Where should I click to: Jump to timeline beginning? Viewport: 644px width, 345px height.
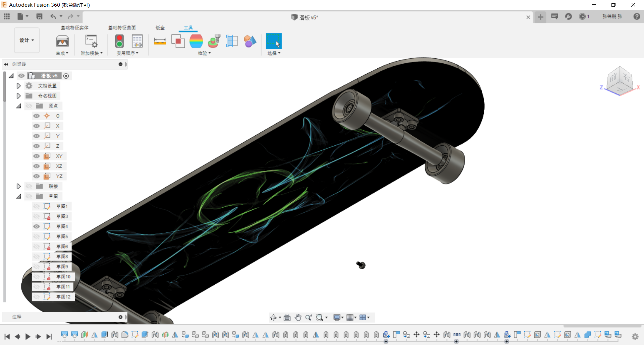[x=7, y=337]
